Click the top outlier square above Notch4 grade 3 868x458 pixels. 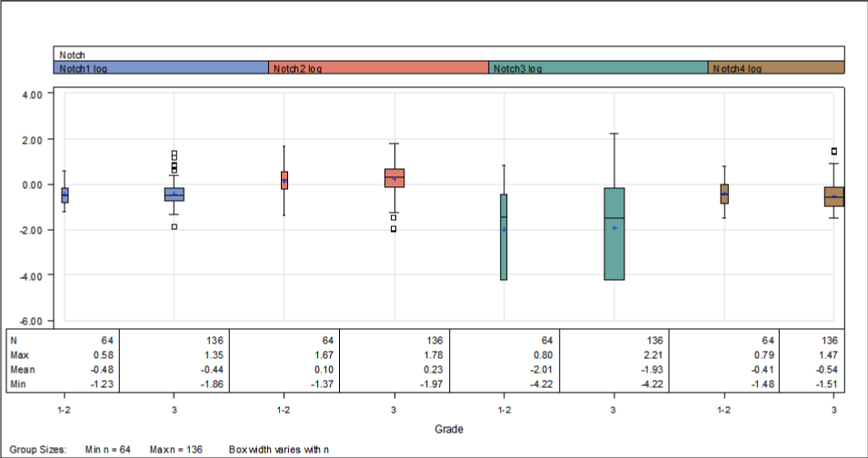tap(834, 151)
